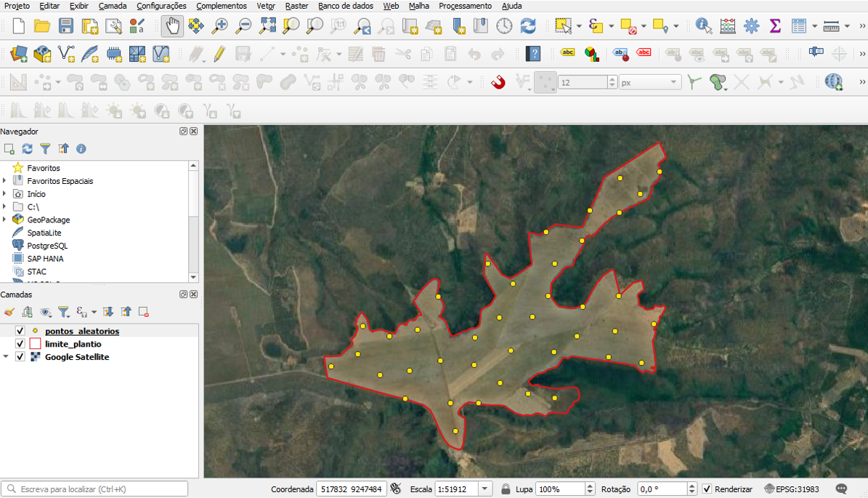The height and width of the screenshot is (498, 868).
Task: Toggle the Renderizar checkbox
Action: [707, 489]
